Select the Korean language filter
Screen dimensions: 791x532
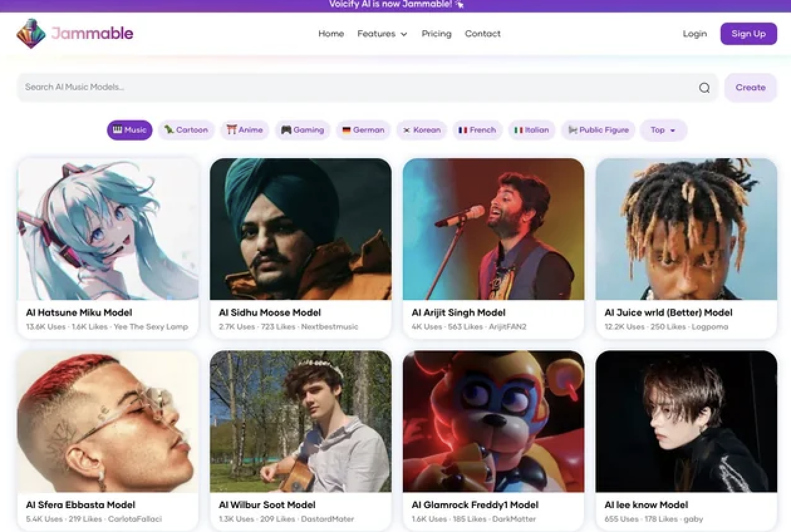point(421,130)
